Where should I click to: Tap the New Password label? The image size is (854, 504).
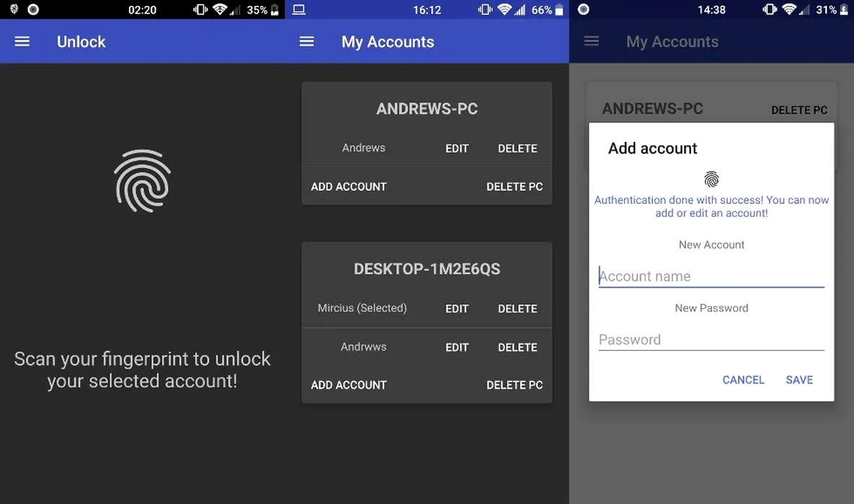(711, 308)
